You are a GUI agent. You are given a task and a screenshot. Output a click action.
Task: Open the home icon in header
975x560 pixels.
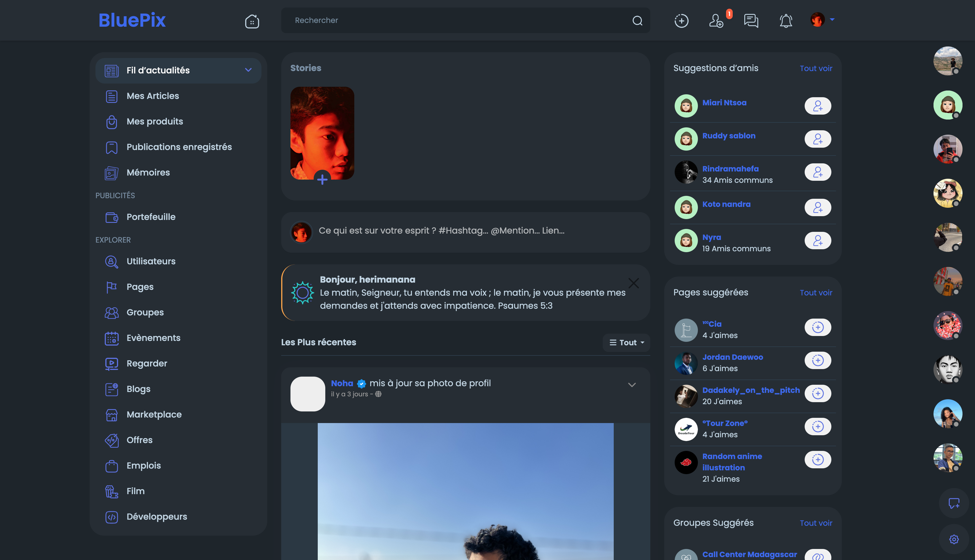pyautogui.click(x=252, y=21)
